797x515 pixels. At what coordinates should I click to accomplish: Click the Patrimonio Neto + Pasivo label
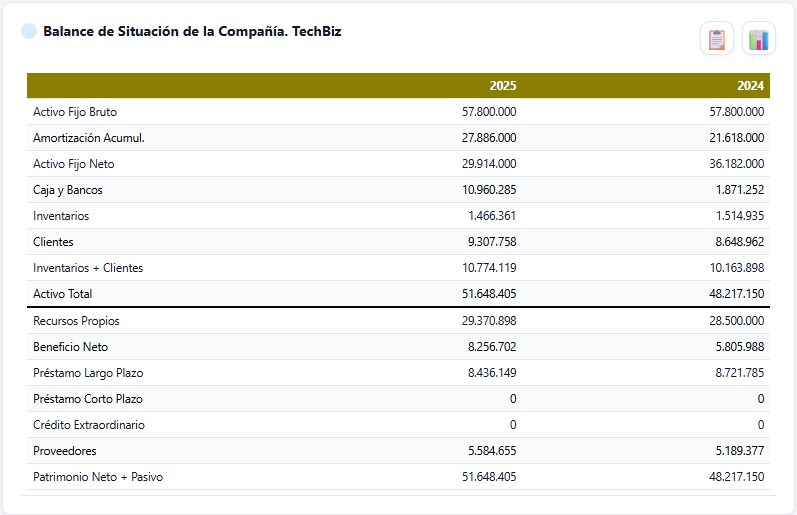[x=98, y=476]
